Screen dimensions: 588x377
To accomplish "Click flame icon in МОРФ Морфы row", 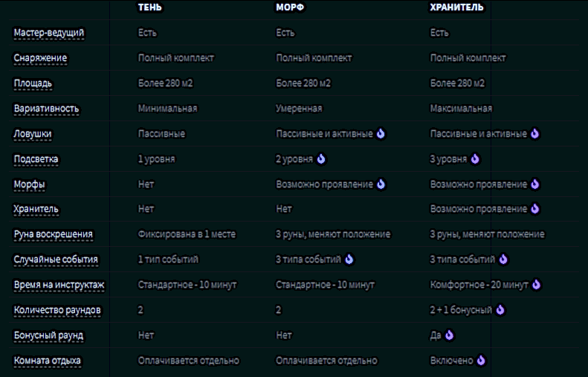I will pyautogui.click(x=381, y=184).
